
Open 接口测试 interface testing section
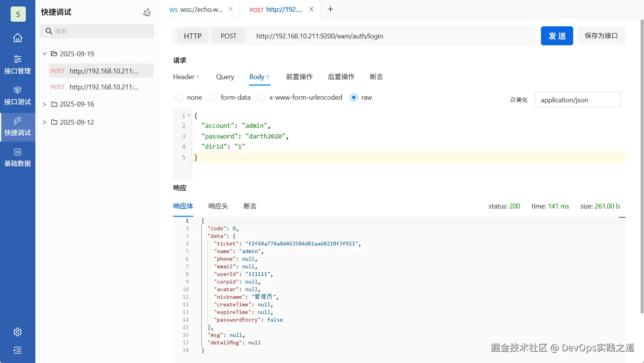[x=17, y=96]
